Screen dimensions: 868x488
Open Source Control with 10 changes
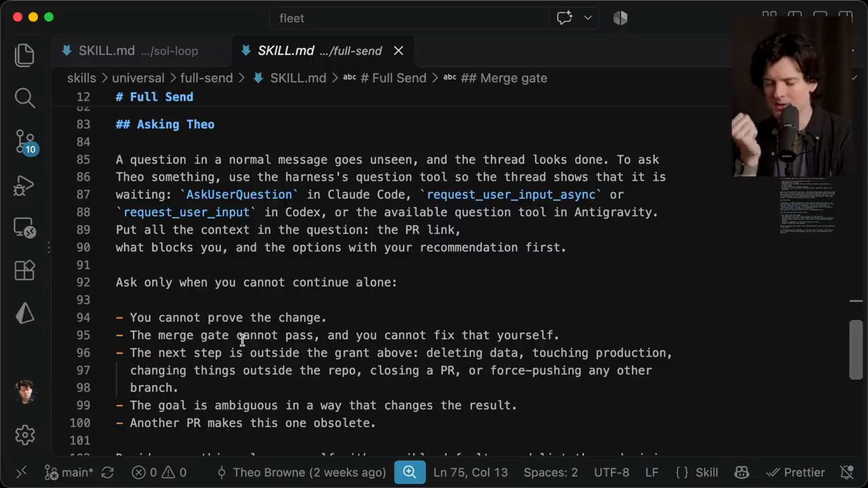coord(25,142)
